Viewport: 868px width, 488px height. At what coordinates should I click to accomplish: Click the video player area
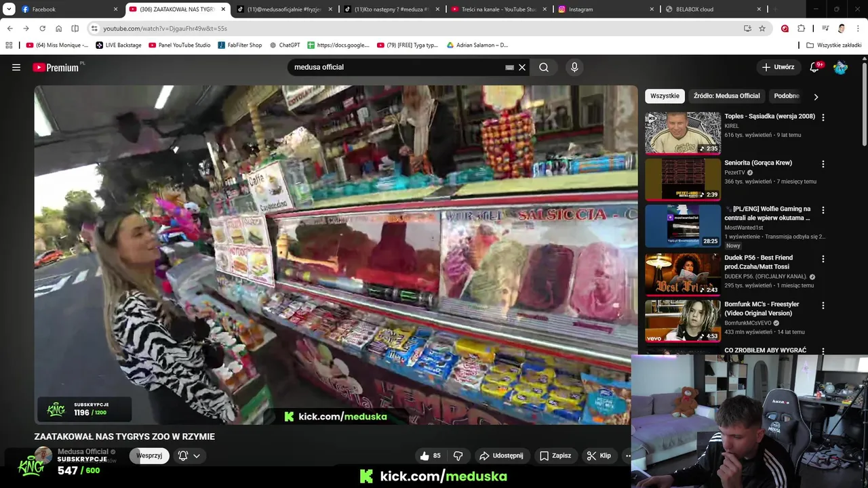click(x=336, y=255)
